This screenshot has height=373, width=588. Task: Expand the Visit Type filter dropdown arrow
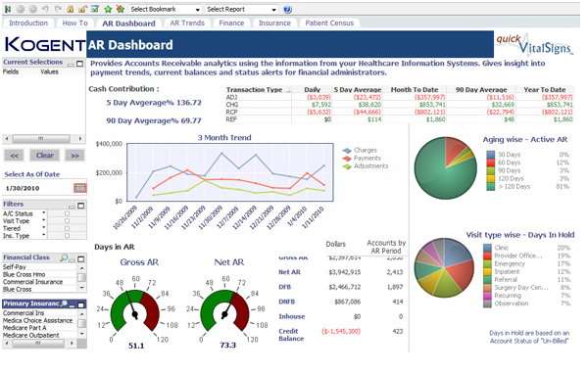(44, 220)
